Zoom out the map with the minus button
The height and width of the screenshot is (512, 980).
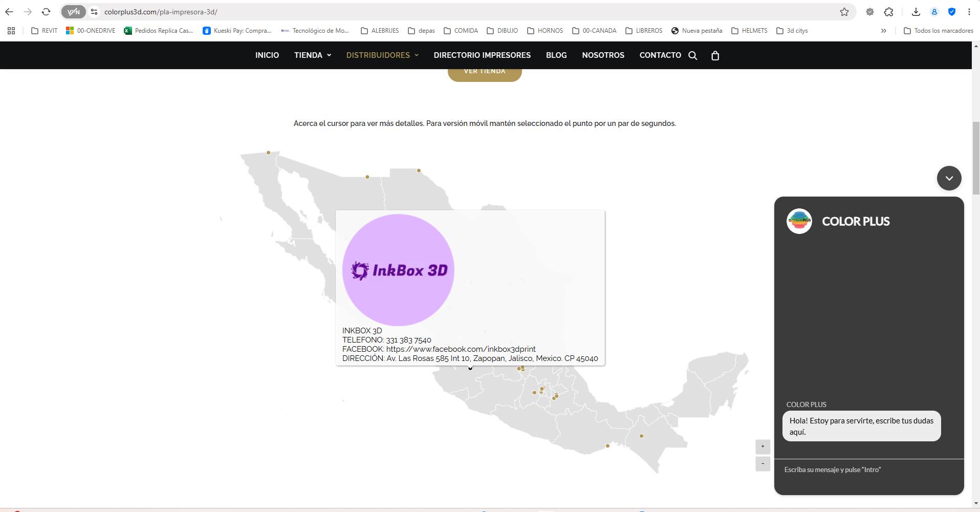point(763,464)
